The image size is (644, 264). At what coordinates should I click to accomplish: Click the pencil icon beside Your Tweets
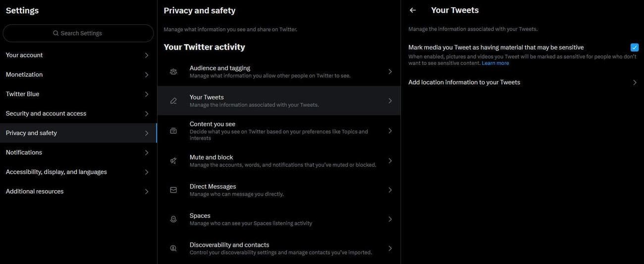pyautogui.click(x=173, y=101)
